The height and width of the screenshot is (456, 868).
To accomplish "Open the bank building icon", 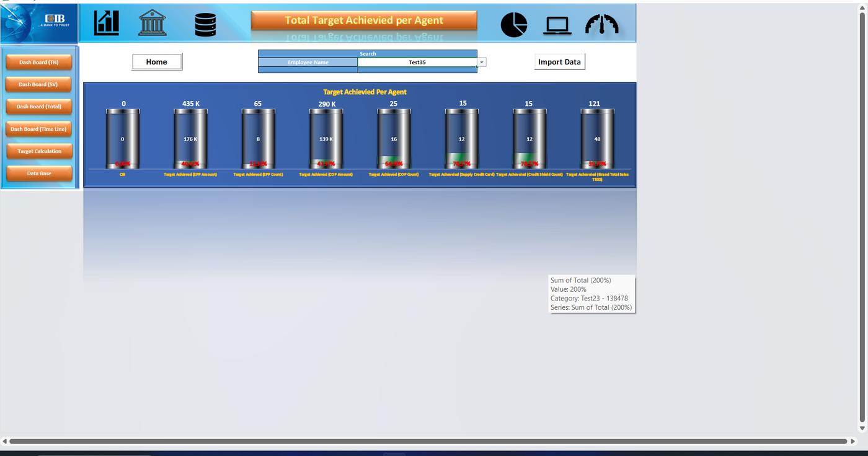I will tap(153, 22).
